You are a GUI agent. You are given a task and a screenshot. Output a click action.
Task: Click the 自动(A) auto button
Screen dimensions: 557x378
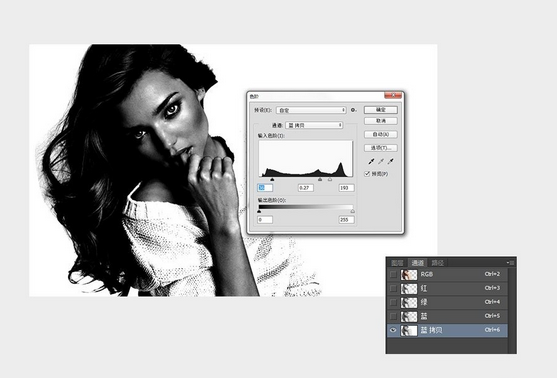(x=381, y=134)
